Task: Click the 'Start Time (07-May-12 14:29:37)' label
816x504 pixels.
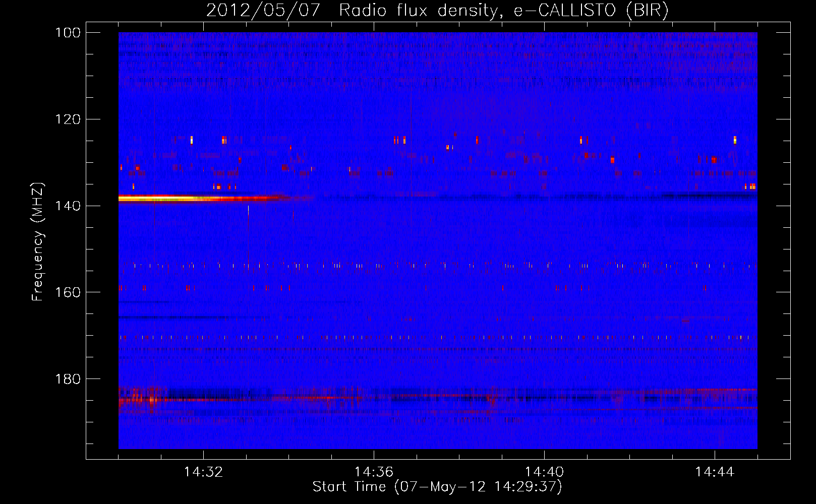Action: 437,487
